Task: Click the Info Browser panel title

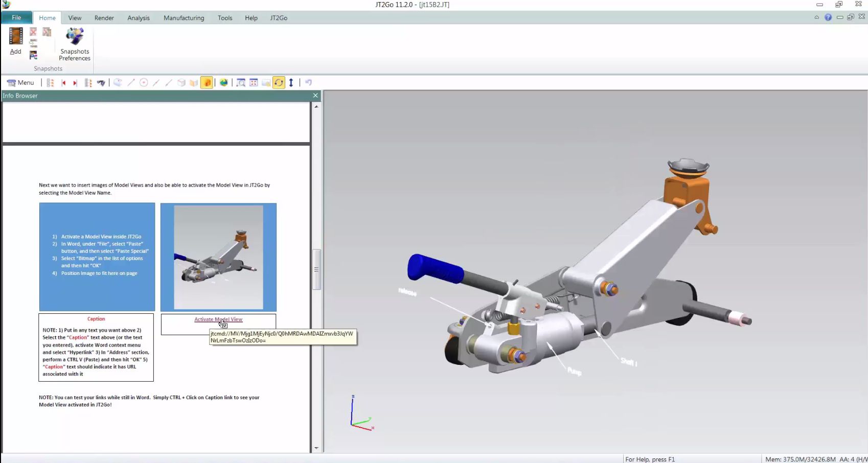Action: [x=20, y=96]
